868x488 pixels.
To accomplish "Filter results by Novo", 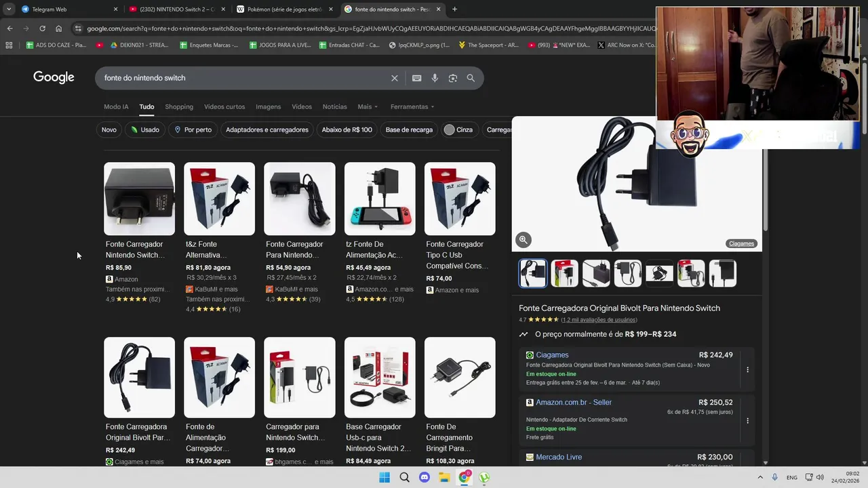I will (x=109, y=129).
